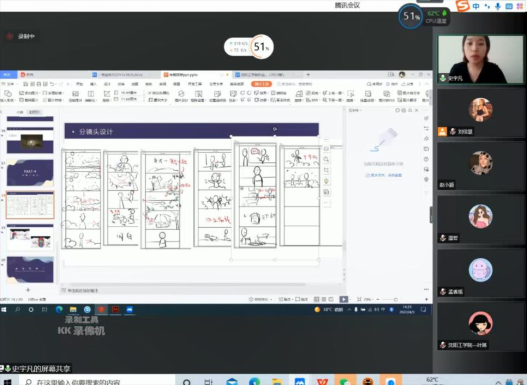Click the microphone icon in Sogou toolbar
Screen dimensions: 528x386
point(498,6)
